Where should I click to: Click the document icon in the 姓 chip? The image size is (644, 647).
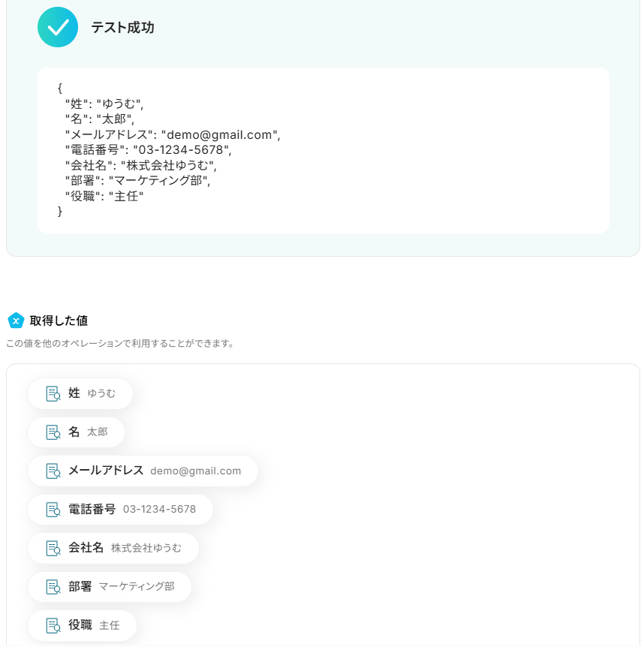pos(53,393)
